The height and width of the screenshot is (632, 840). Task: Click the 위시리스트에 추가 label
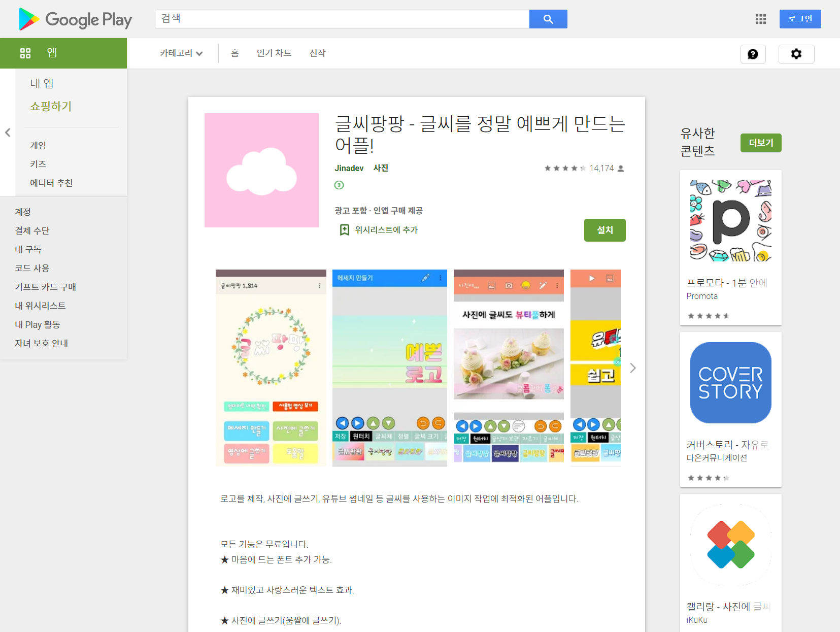tap(386, 230)
